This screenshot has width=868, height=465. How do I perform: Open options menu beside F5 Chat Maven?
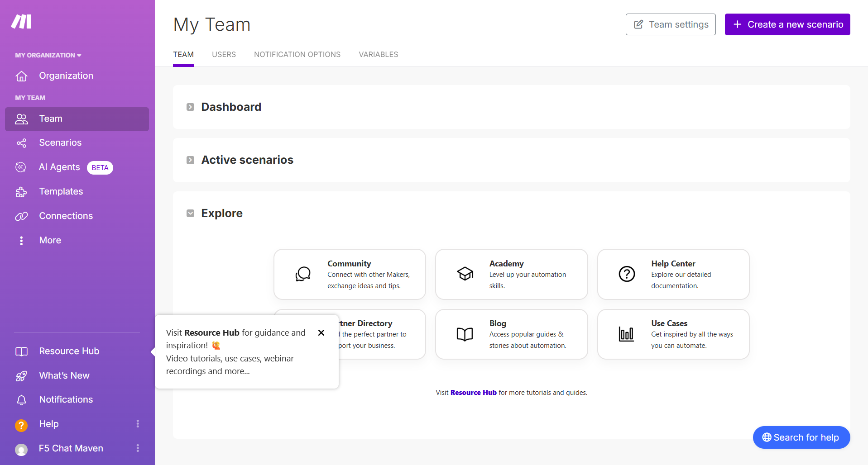[138, 448]
